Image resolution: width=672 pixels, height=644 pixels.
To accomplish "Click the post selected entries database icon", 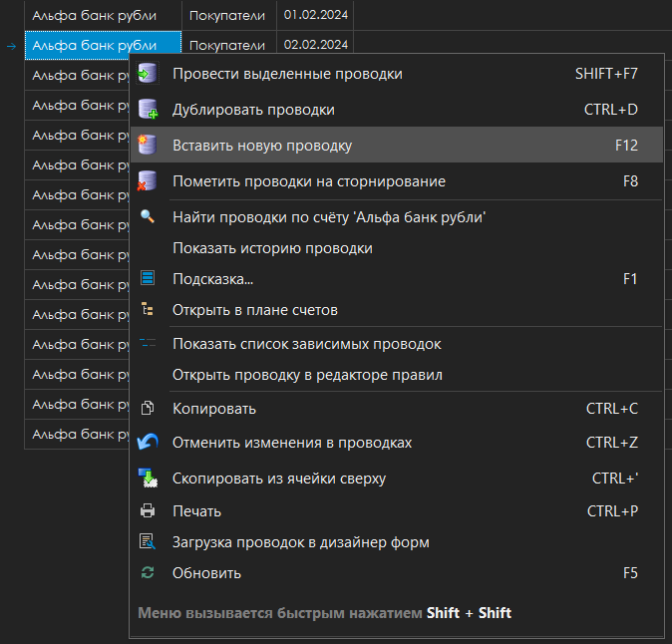I will click(148, 74).
